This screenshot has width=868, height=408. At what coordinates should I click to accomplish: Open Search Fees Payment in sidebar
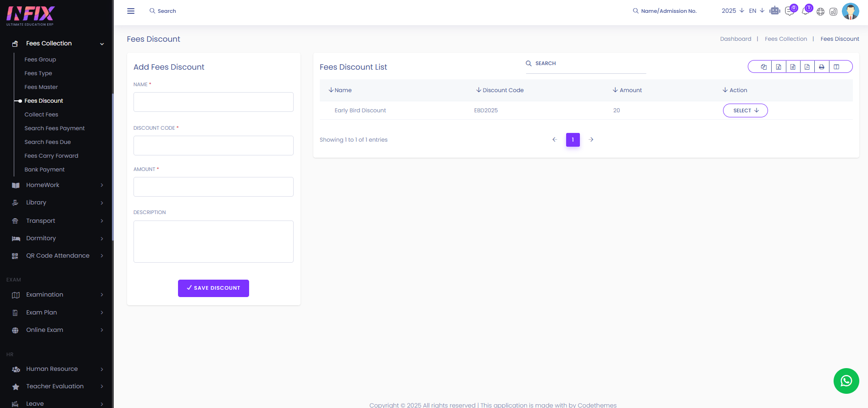tap(55, 128)
